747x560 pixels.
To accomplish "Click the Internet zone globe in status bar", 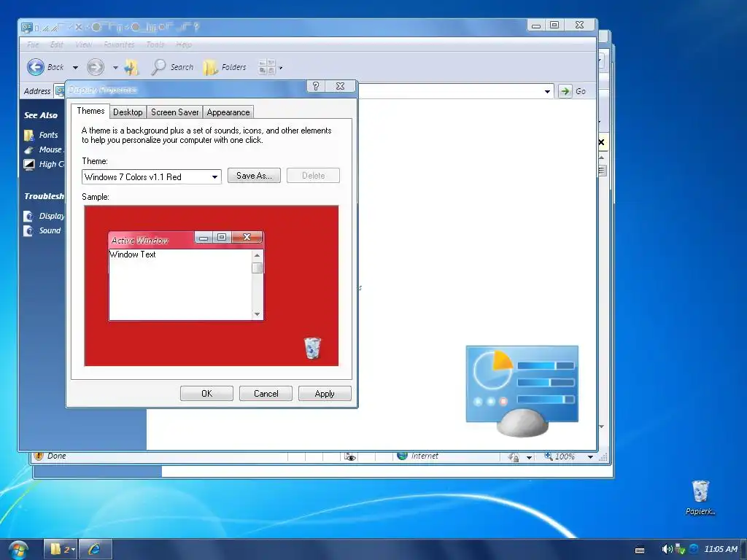I will click(x=402, y=456).
